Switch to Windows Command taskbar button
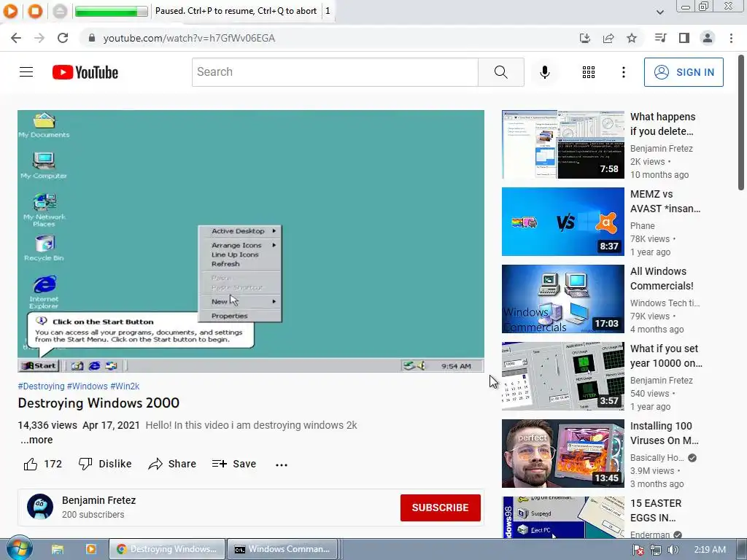The image size is (747, 560). (282, 549)
